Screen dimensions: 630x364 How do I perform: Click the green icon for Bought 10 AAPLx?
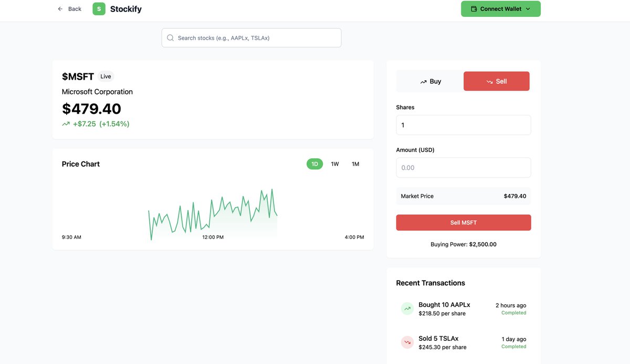pos(407,309)
